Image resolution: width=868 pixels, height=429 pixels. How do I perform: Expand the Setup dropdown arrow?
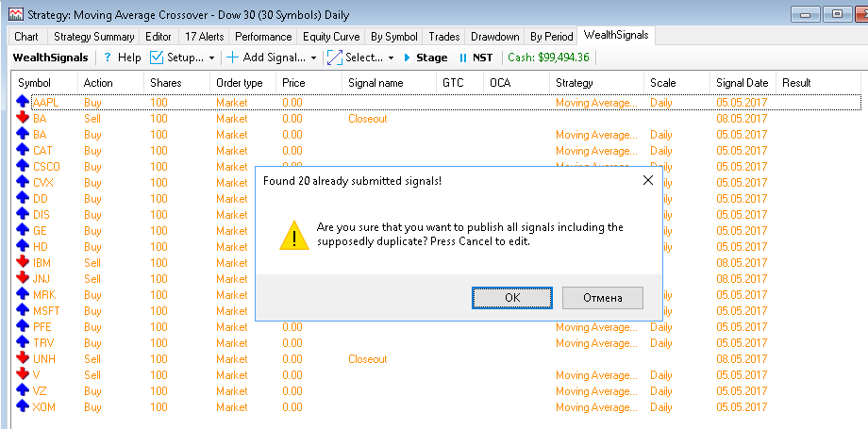tap(212, 58)
